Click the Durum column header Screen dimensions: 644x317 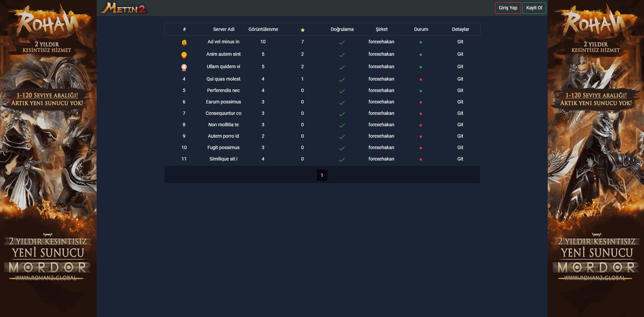[x=421, y=29]
